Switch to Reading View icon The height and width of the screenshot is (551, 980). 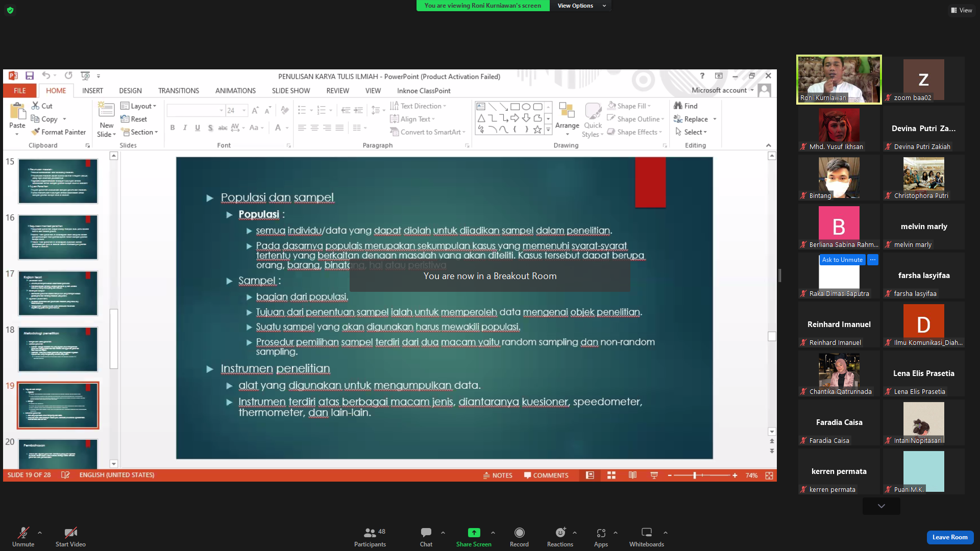pos(632,475)
